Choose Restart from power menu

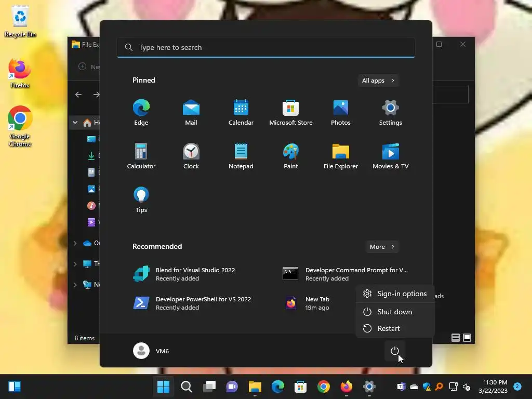click(x=395, y=328)
